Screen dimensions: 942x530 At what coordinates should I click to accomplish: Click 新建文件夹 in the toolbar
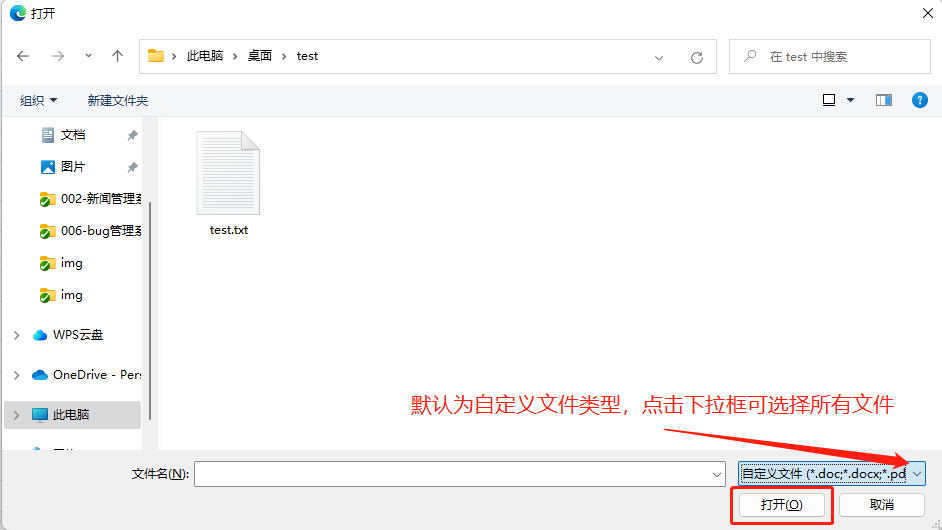pyautogui.click(x=117, y=100)
